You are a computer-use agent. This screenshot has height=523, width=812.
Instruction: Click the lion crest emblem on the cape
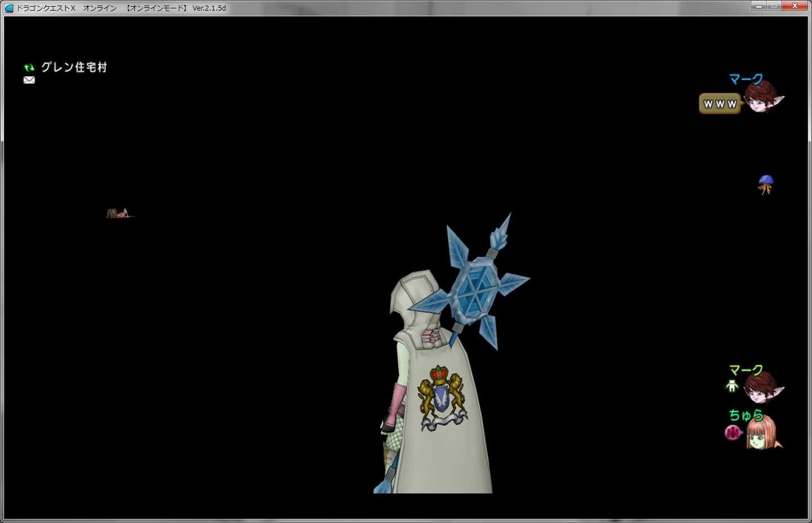tap(443, 397)
